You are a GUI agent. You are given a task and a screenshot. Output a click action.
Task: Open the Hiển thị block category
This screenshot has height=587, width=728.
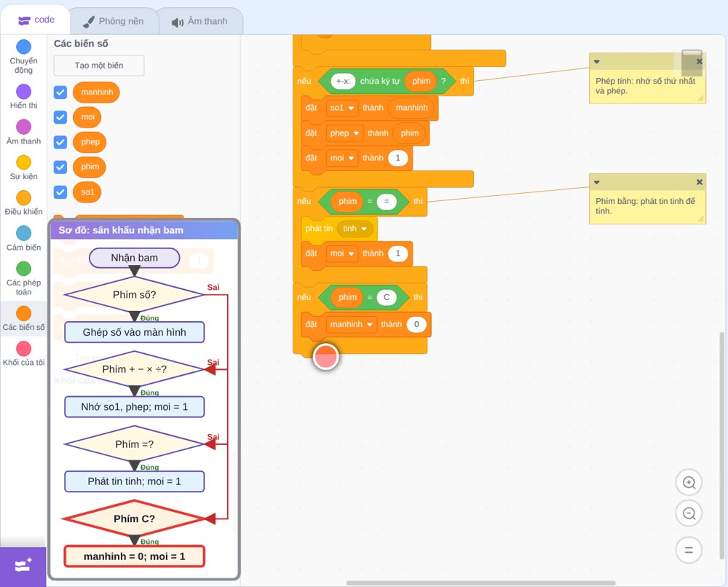23,97
